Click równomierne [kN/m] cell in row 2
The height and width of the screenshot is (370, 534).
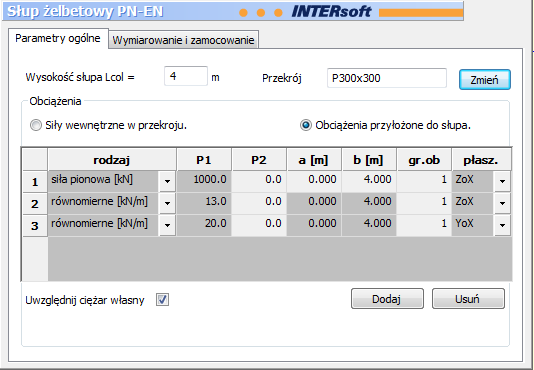point(103,203)
